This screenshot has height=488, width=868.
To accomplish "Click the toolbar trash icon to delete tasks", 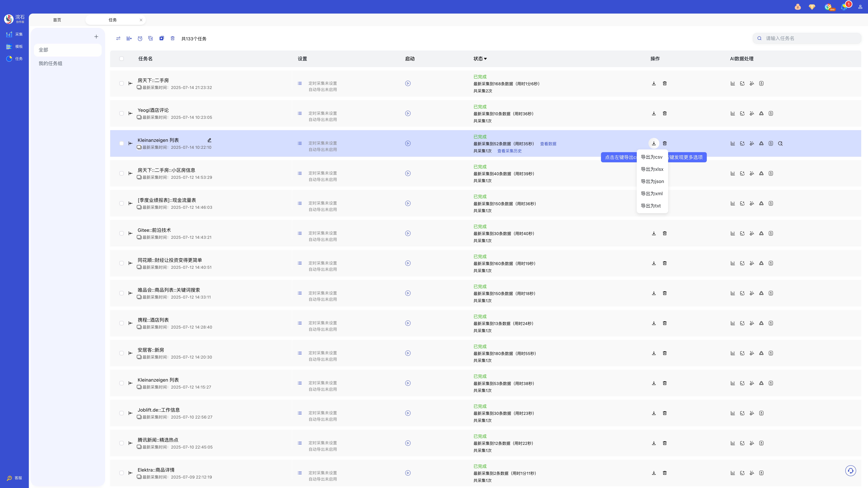I will pos(173,38).
